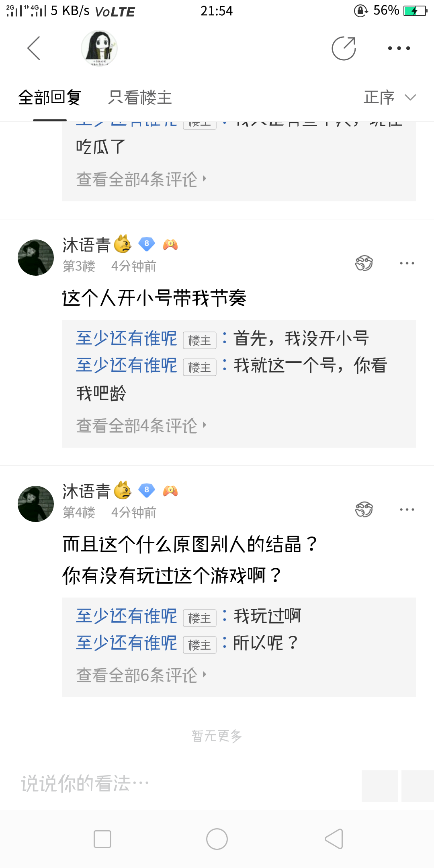This screenshot has width=434, height=868.
Task: Tap the like icon on floor 3 reply
Action: 364,263
